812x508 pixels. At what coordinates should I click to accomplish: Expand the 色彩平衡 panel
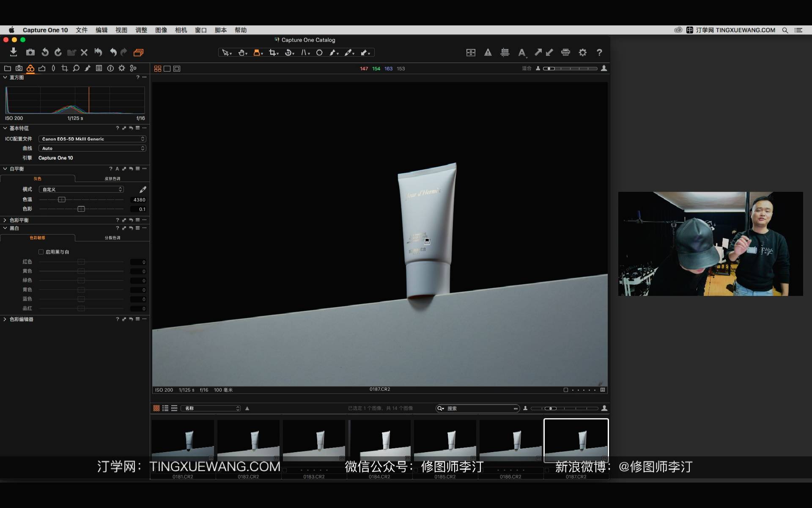(x=5, y=220)
